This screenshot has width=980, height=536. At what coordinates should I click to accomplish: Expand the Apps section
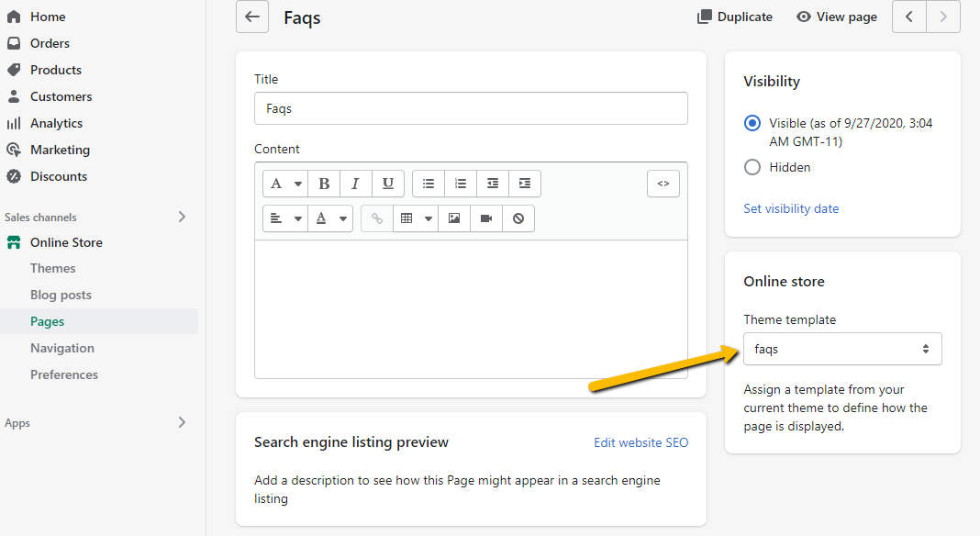click(x=182, y=423)
